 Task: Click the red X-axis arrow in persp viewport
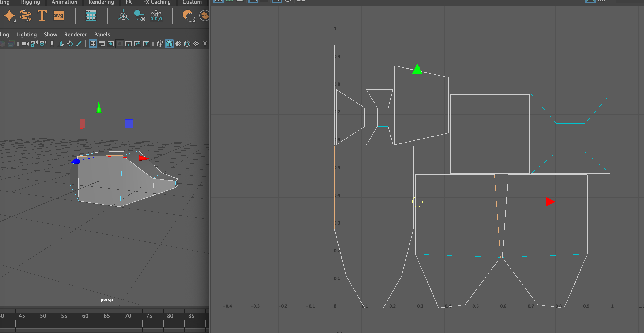click(144, 158)
